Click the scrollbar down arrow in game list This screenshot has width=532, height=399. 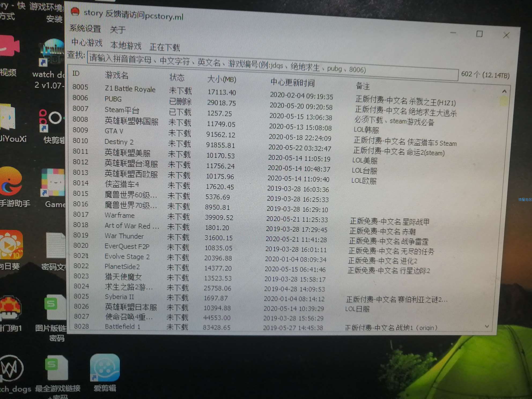point(487,326)
